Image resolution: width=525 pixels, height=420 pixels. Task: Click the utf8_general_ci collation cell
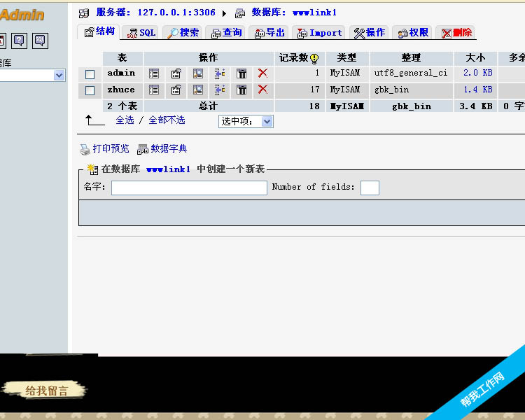point(410,73)
